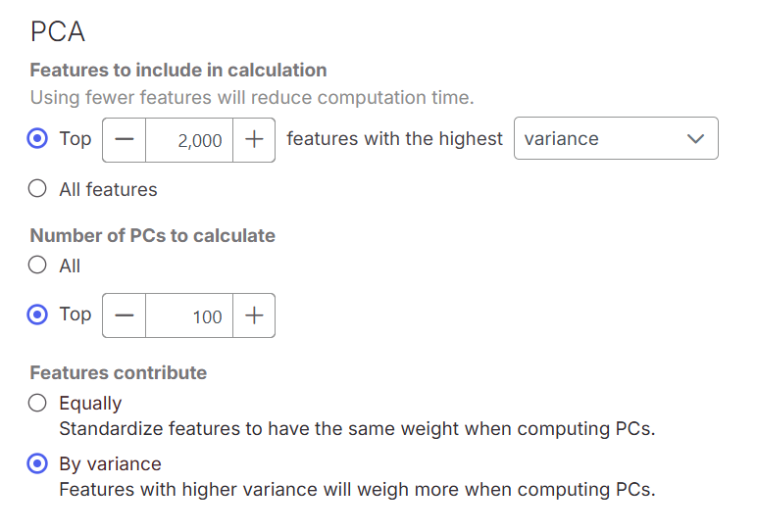
Task: Increase the top features count with plus
Action: tap(254, 139)
